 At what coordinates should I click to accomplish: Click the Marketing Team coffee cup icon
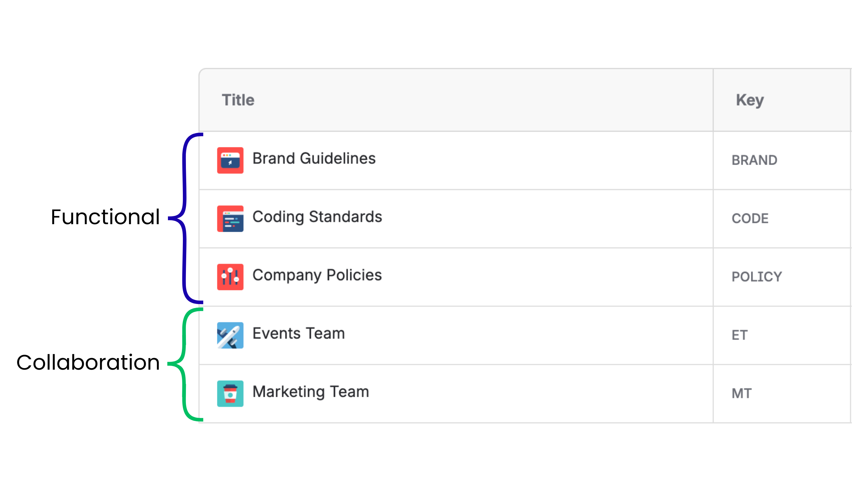[x=230, y=393]
